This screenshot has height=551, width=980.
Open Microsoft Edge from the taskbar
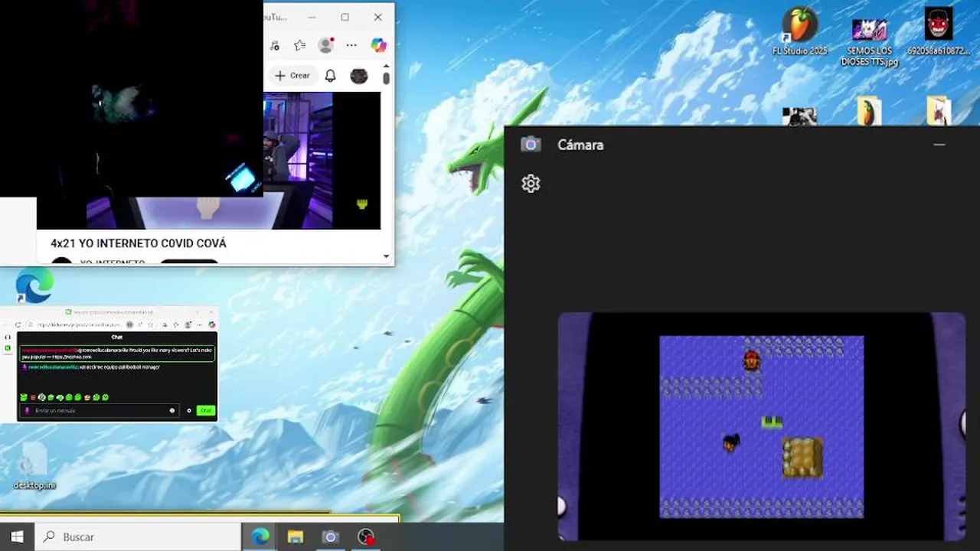tap(260, 537)
